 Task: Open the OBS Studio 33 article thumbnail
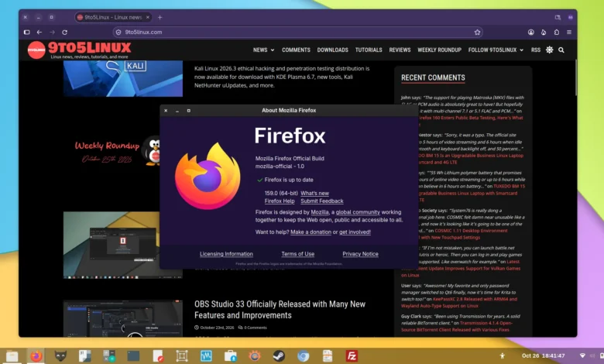123,319
